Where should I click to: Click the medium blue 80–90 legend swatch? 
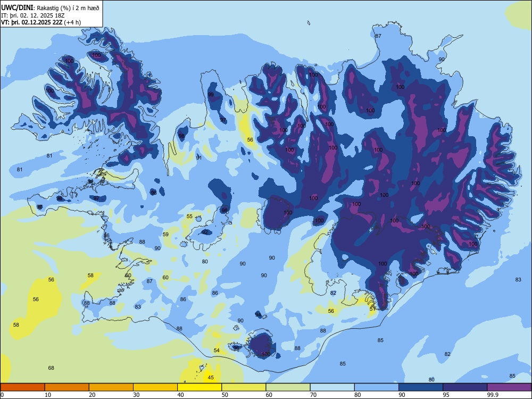[x=377, y=387]
